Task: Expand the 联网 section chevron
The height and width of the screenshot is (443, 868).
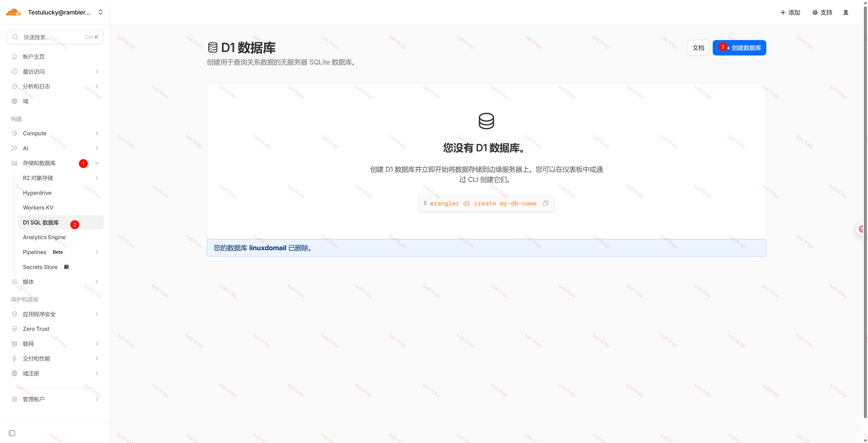Action: tap(97, 344)
